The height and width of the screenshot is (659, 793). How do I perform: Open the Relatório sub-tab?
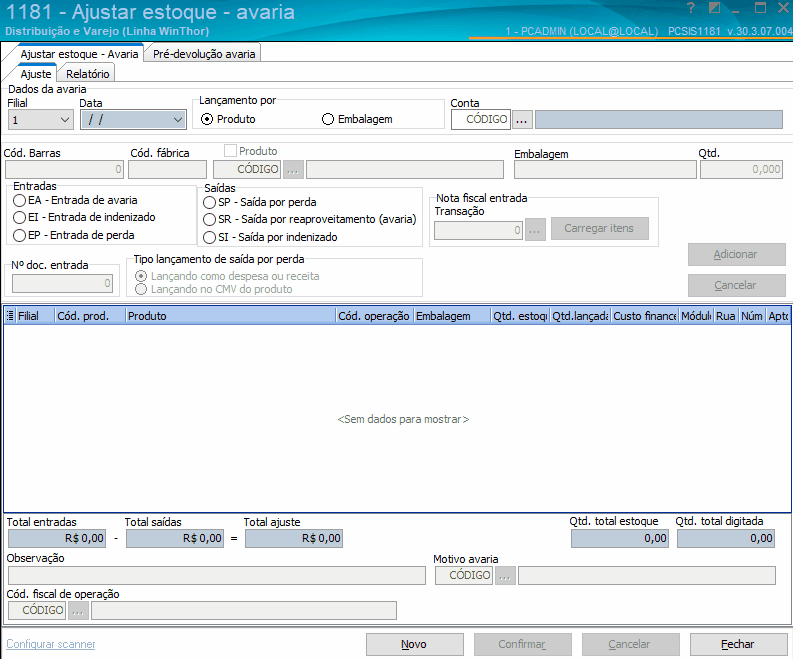tap(87, 74)
